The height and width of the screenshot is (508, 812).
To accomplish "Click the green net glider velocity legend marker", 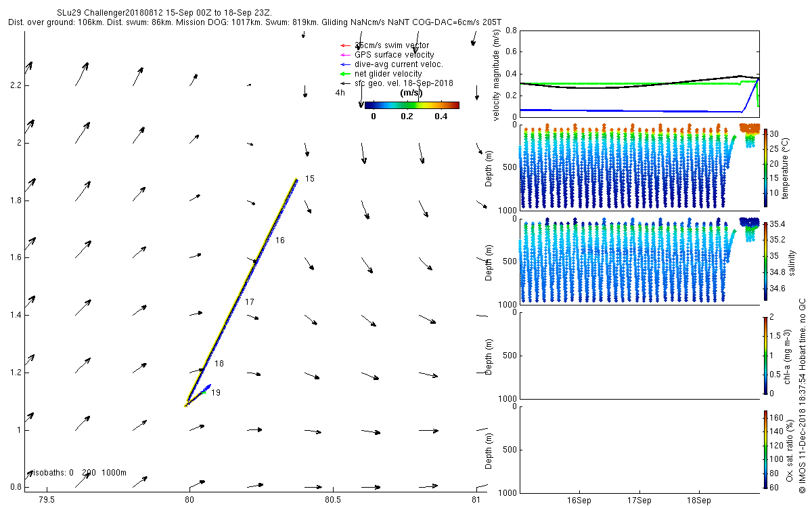I will coord(344,74).
